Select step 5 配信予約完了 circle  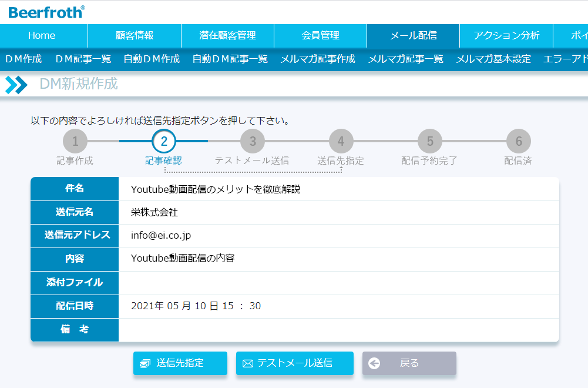point(430,141)
